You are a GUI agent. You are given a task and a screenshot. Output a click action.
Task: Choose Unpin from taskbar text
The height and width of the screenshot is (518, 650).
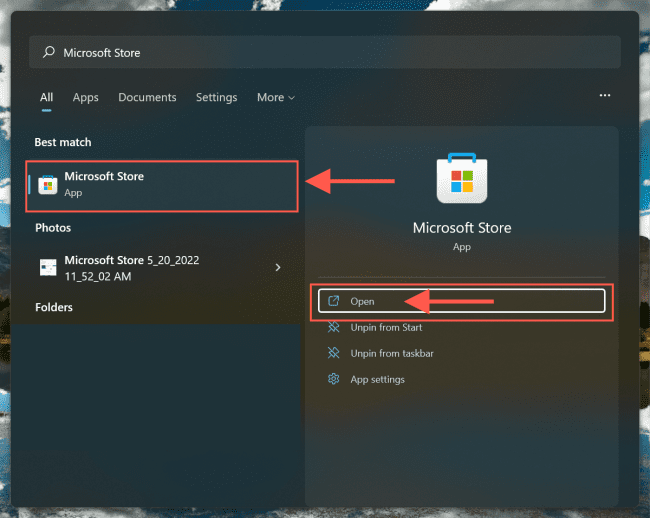(392, 353)
